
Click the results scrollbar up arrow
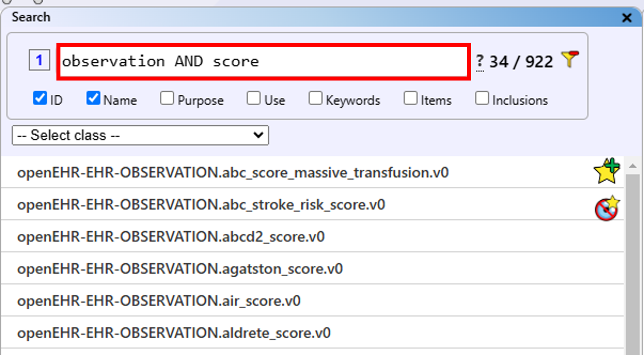pos(632,166)
